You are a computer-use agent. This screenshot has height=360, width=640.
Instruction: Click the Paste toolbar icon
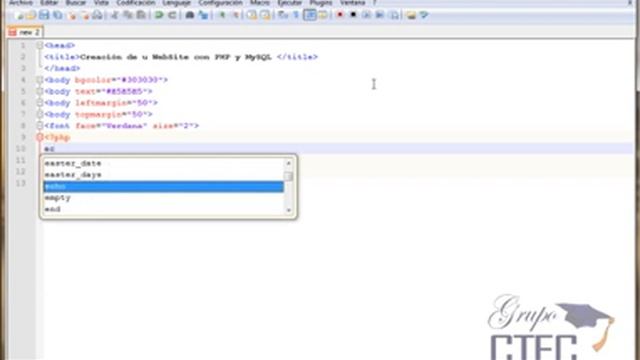coord(141,16)
